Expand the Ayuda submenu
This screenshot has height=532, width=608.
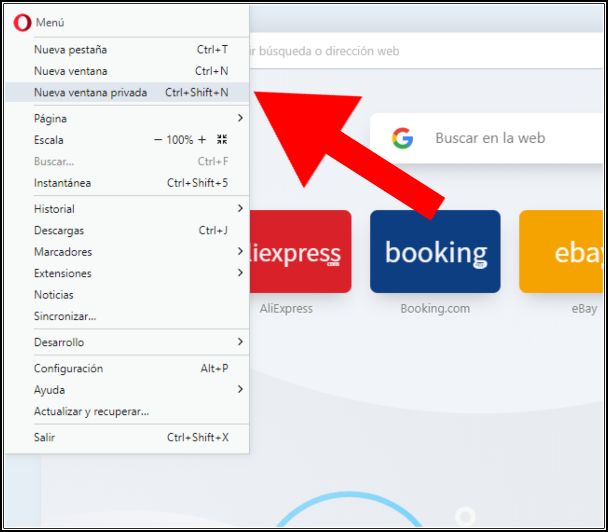127,390
